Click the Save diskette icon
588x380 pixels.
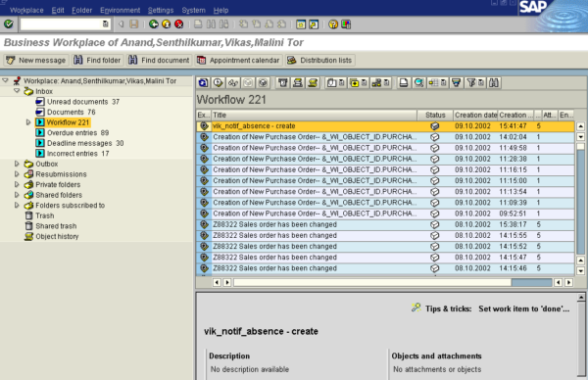pos(134,24)
